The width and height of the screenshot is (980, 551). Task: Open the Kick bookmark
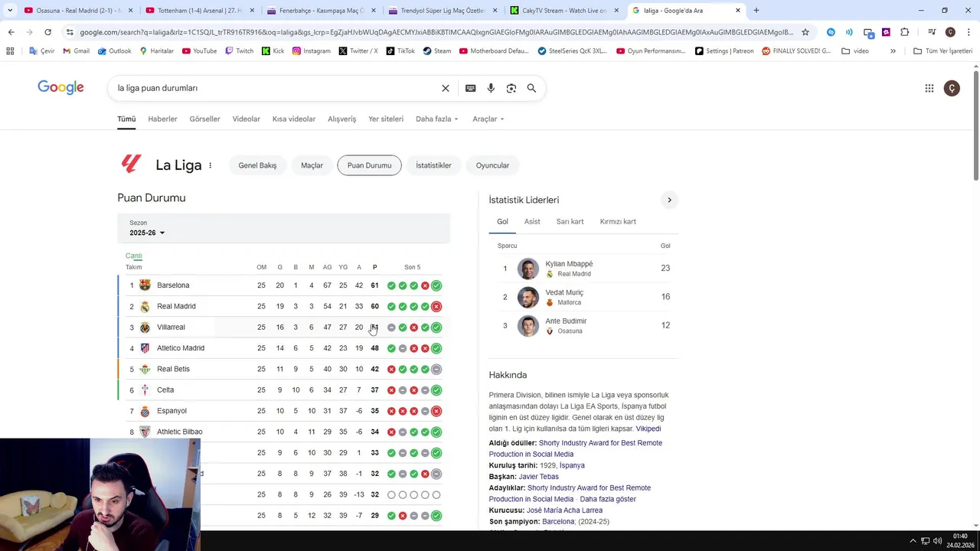coord(273,51)
